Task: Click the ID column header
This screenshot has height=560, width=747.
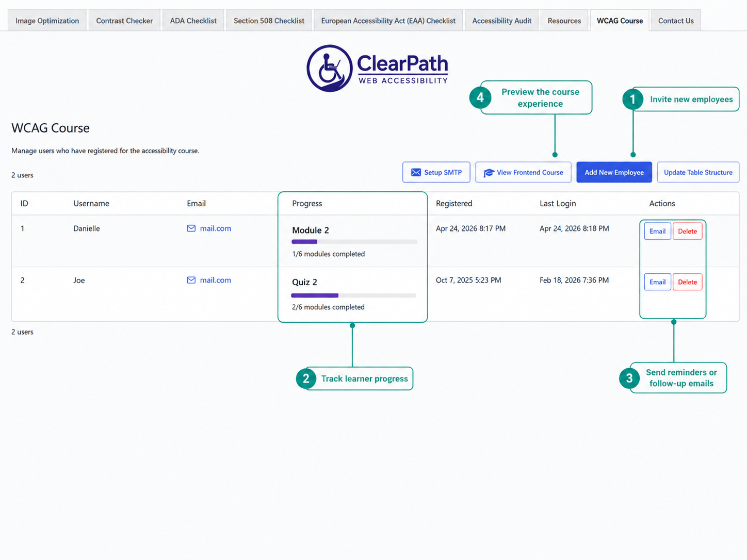Action: point(24,203)
